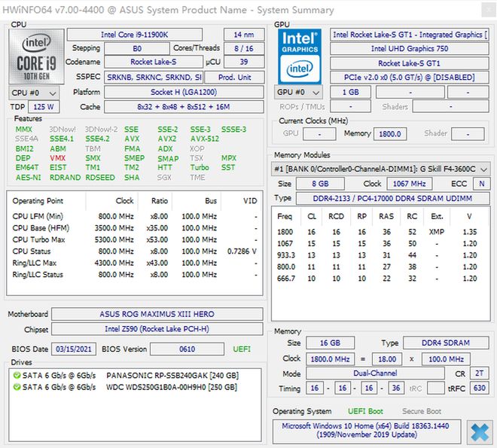Image resolution: width=497 pixels, height=448 pixels.
Task: Click the GPU memory clock 1800.0 value
Action: point(390,134)
